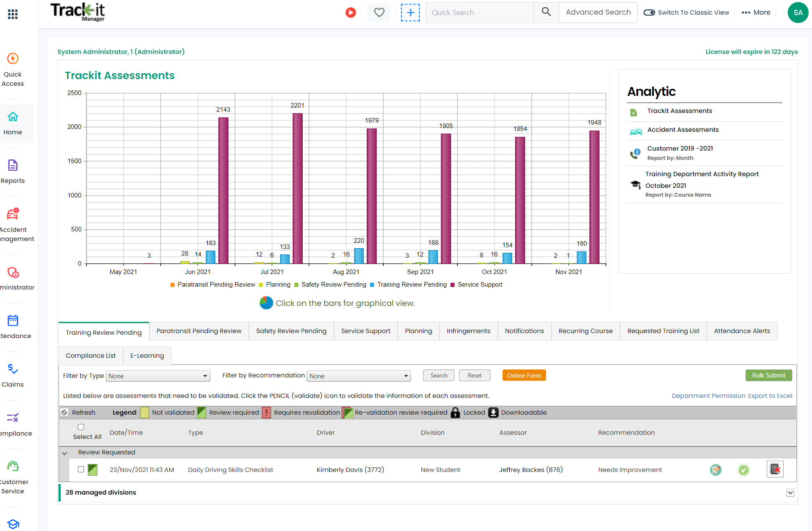The width and height of the screenshot is (812, 531).
Task: Open the Filter by Type dropdown
Action: tap(158, 376)
